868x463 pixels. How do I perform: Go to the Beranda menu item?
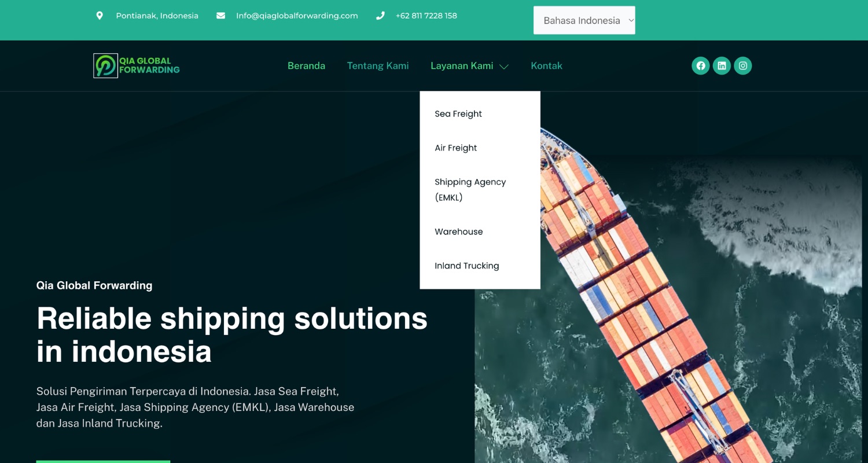coord(306,66)
